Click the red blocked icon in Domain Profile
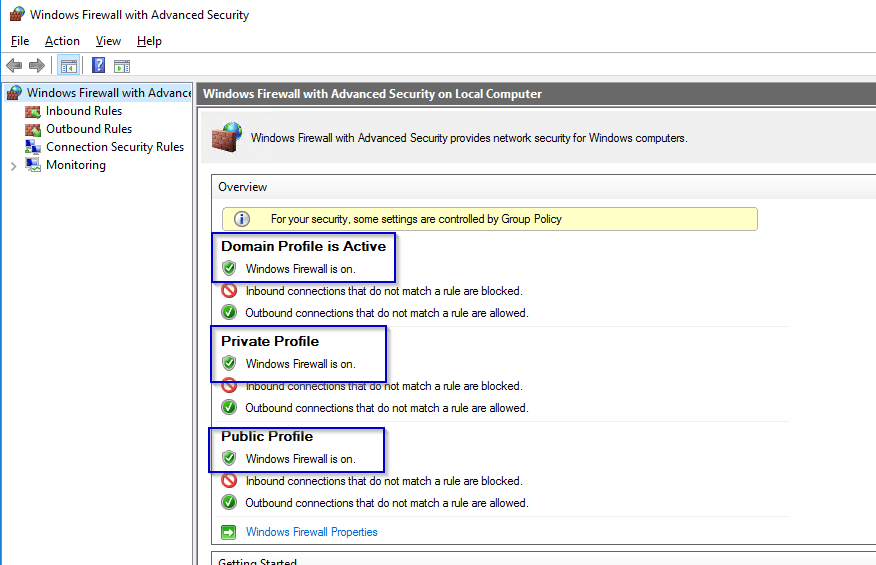The width and height of the screenshot is (876, 565). point(229,291)
